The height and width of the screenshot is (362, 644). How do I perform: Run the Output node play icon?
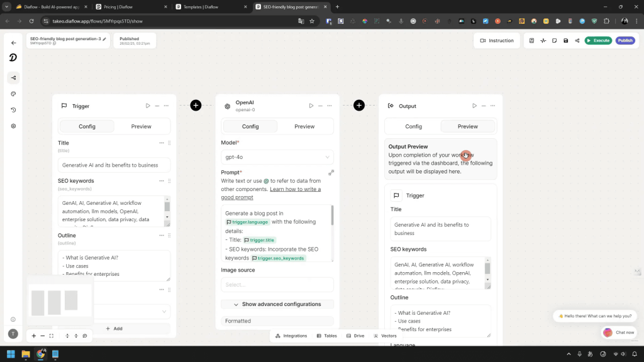click(474, 106)
